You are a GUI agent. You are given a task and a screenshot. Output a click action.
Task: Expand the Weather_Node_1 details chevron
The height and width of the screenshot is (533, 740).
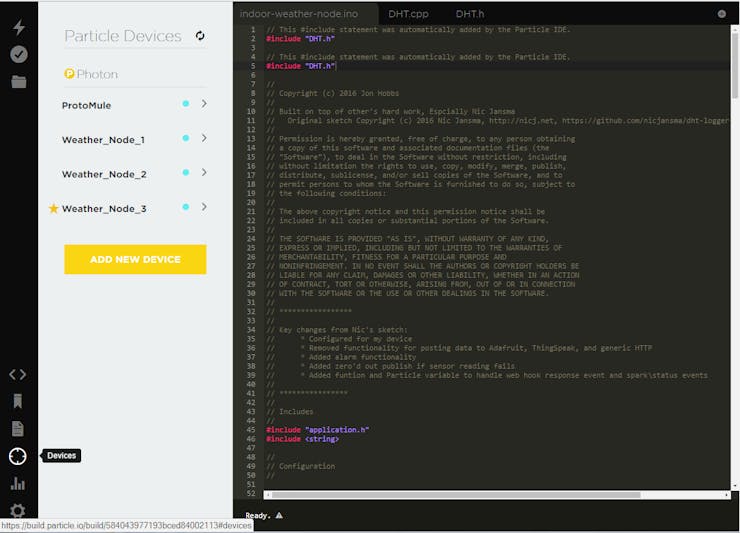pyautogui.click(x=204, y=138)
